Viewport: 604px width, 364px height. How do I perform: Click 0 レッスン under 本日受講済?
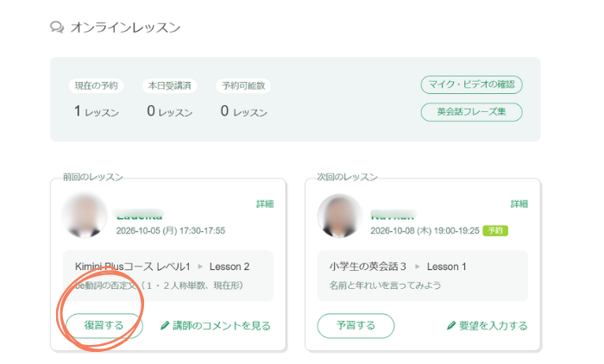click(170, 112)
